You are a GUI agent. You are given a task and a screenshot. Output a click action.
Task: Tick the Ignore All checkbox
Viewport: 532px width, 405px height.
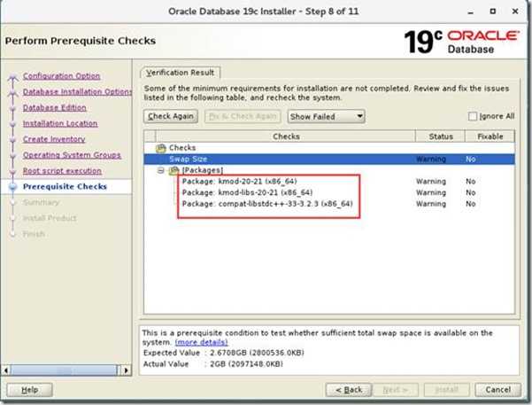coord(473,116)
